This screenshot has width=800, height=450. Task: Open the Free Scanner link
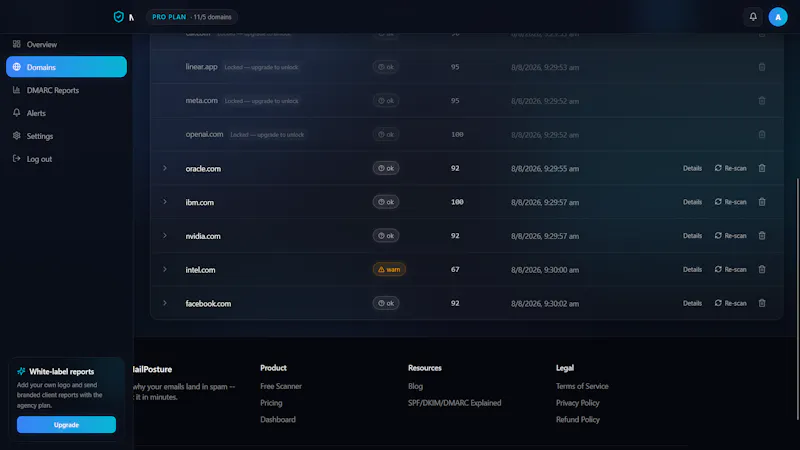pos(281,386)
